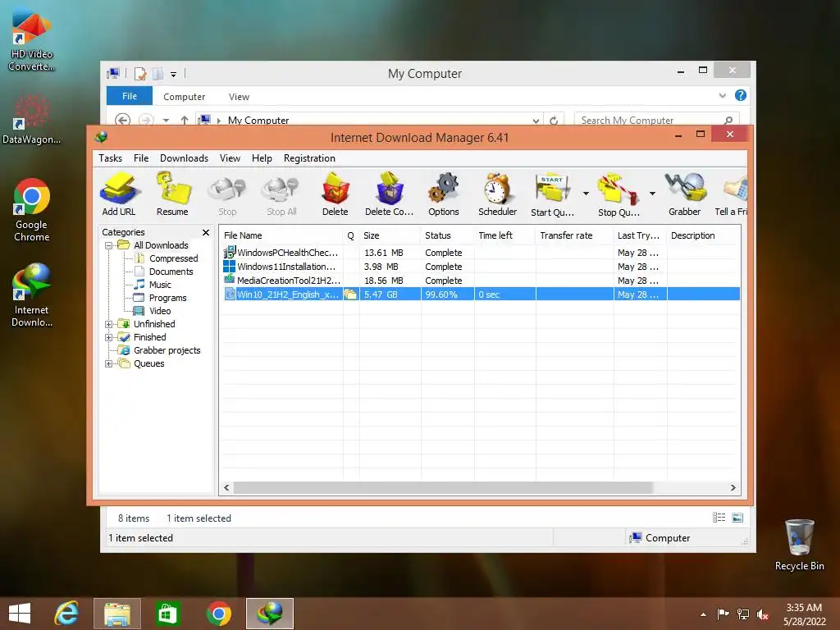Click the Delete toolbar icon

point(336,194)
